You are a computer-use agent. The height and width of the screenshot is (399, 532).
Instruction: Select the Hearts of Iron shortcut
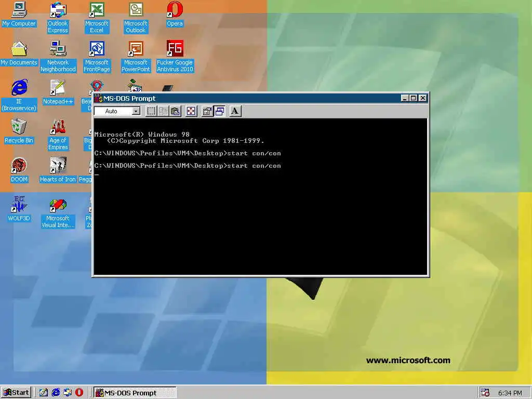tap(58, 170)
